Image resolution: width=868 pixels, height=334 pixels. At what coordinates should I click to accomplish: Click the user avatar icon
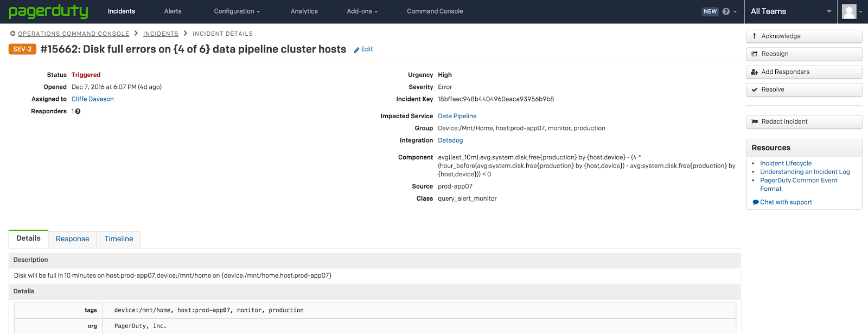coord(849,11)
